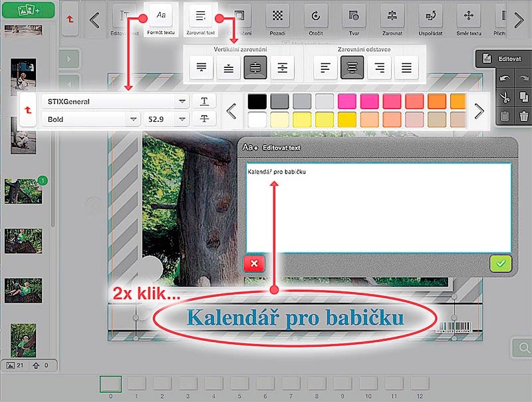
Task: Center the paragraph alignment
Action: pyautogui.click(x=352, y=67)
